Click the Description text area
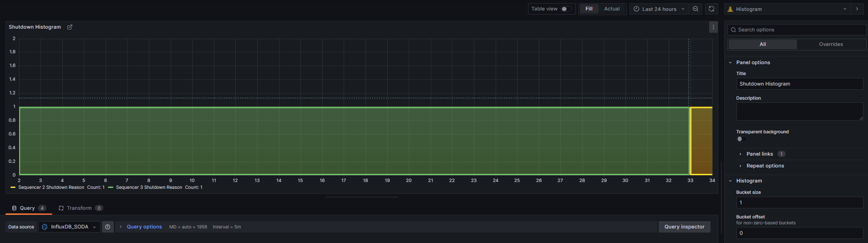 tap(800, 111)
